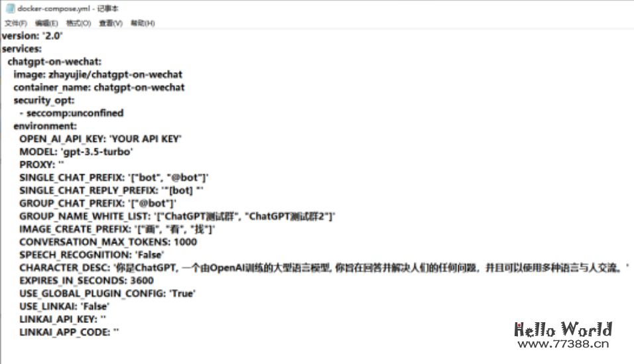
Task: Open the 查看(V) menu
Action: pos(111,23)
